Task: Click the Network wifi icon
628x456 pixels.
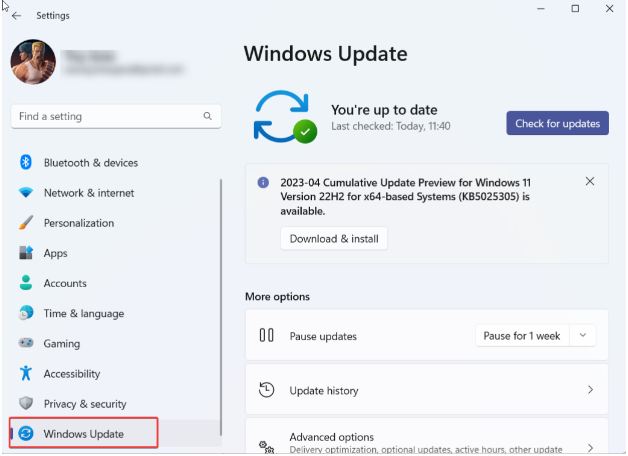Action: (26, 193)
